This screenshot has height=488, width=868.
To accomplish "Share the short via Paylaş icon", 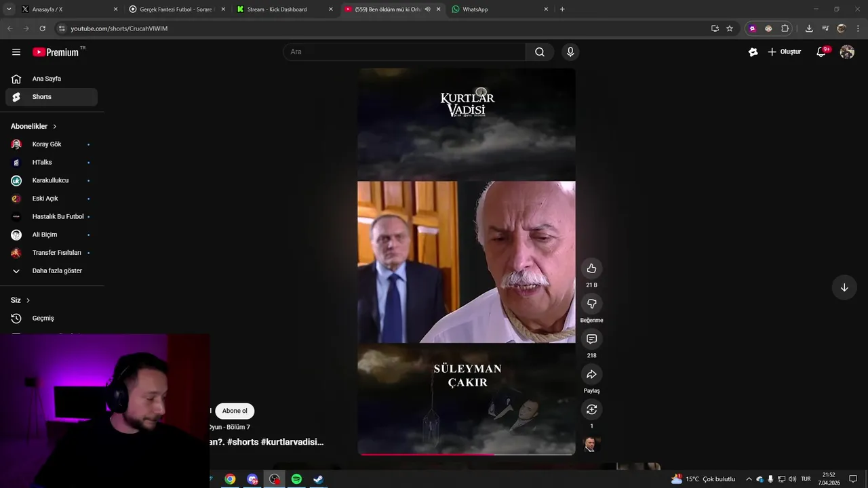I will (x=591, y=374).
